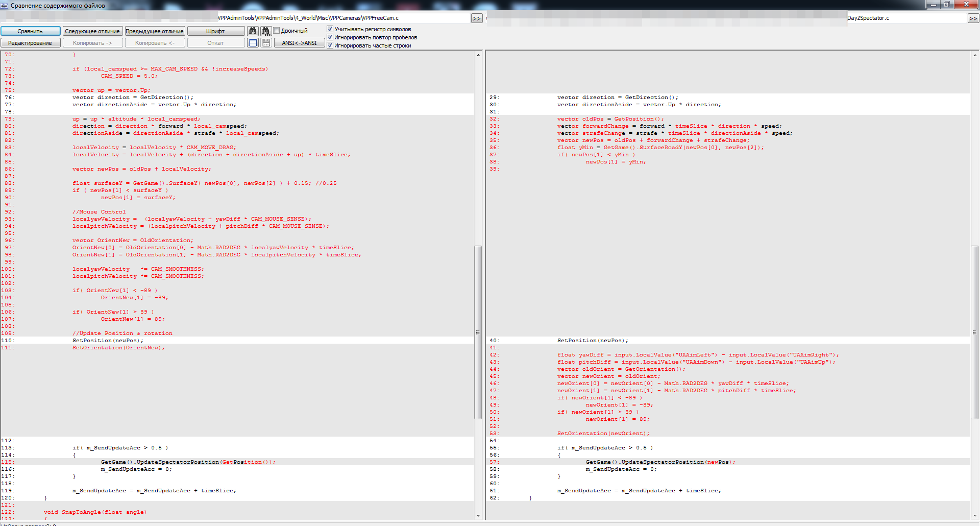Open left file browse >> button
Viewport: 980px width, 526px height.
[x=476, y=18]
